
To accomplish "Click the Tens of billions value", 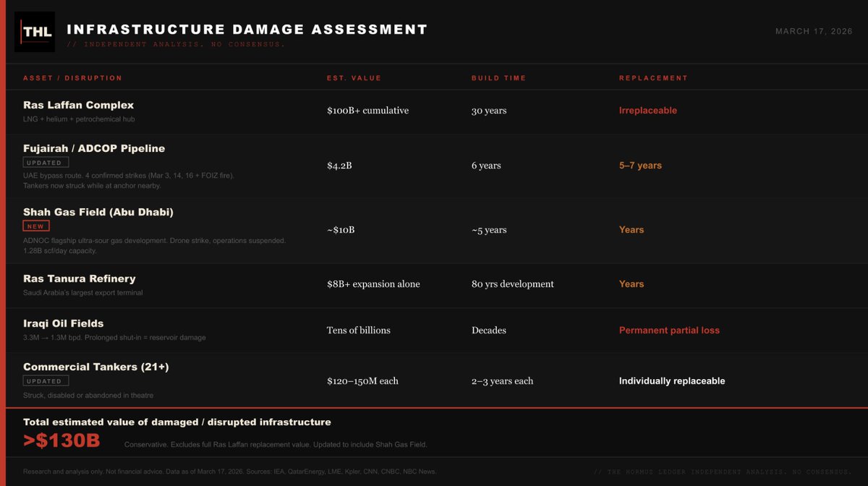I will (359, 331).
